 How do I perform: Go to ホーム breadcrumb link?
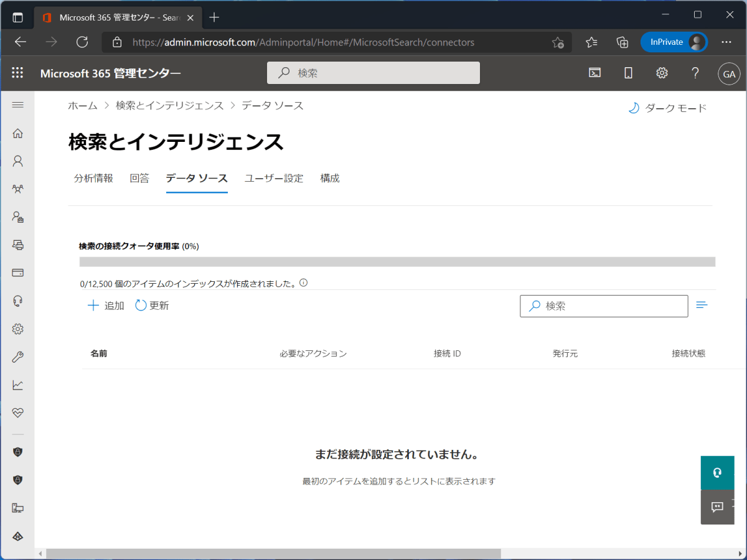[x=83, y=106]
